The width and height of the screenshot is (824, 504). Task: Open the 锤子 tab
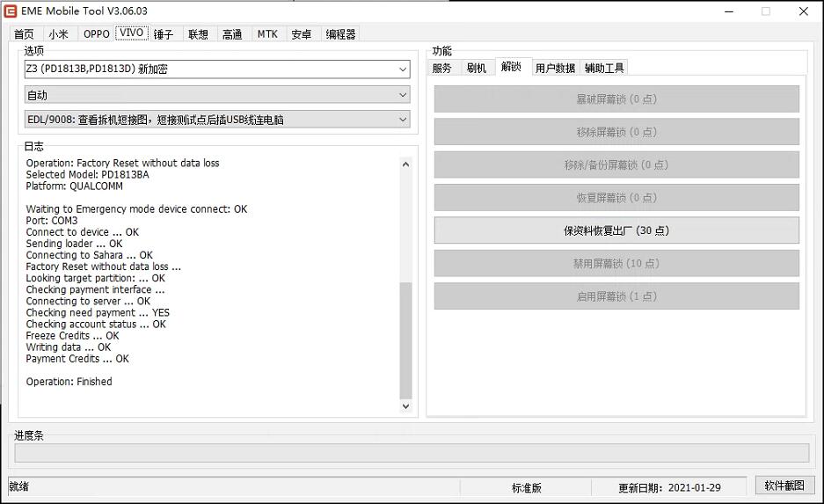[x=164, y=34]
